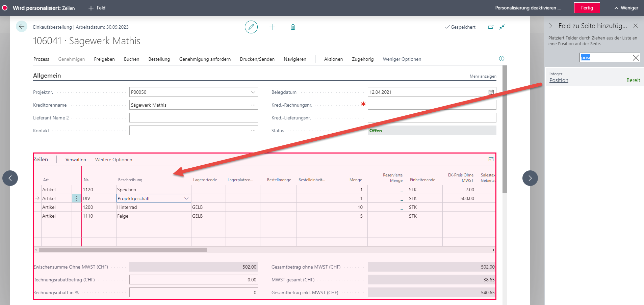Expand the Projektnr. dropdown
Screen dimensions: 644x305
point(253,92)
